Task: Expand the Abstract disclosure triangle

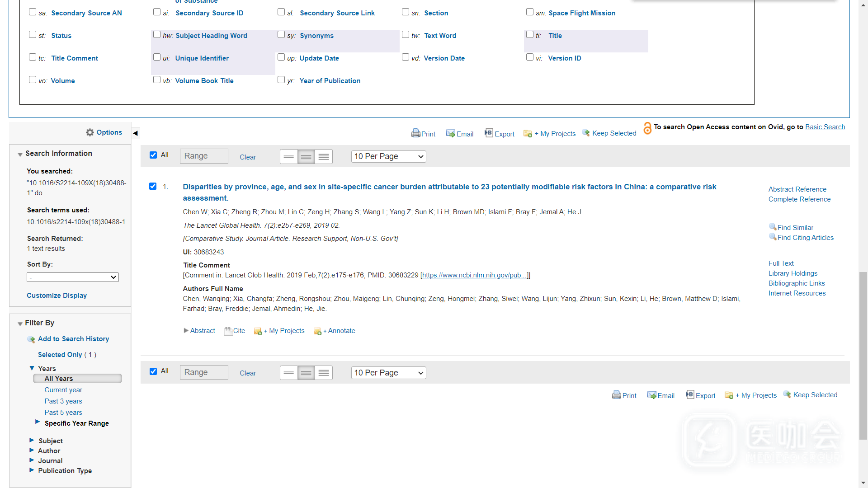Action: point(186,331)
